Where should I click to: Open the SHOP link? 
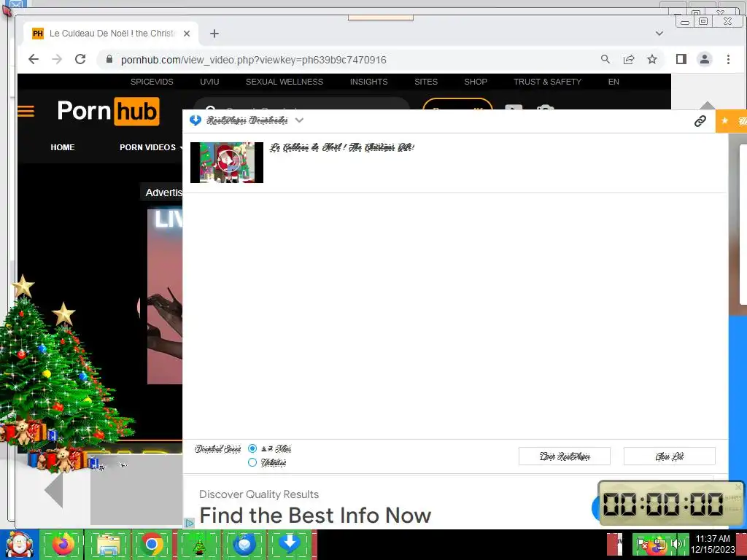coord(476,82)
